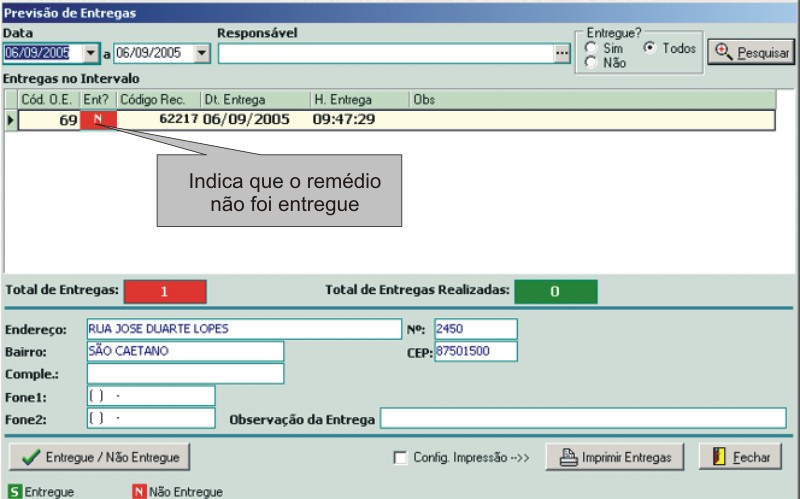Click the red N Não Entregue legend icon
Viewport: 800px width, 499px height.
[139, 492]
